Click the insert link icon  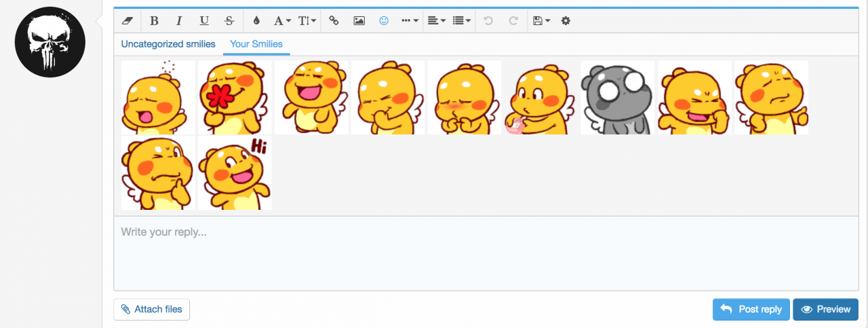[x=334, y=21]
